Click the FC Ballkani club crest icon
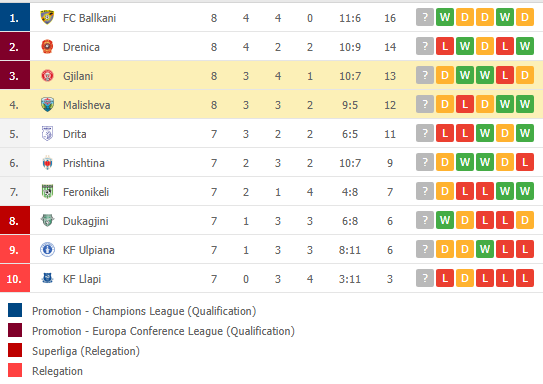 point(47,17)
